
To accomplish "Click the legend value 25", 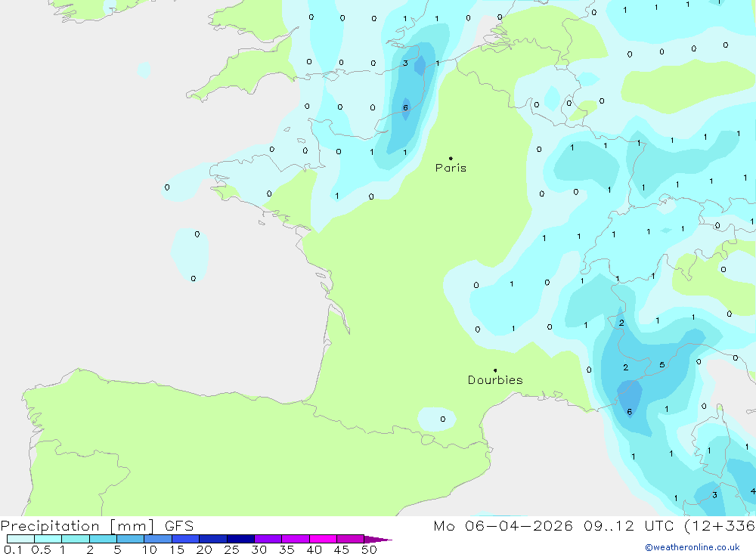I will coord(231,549).
